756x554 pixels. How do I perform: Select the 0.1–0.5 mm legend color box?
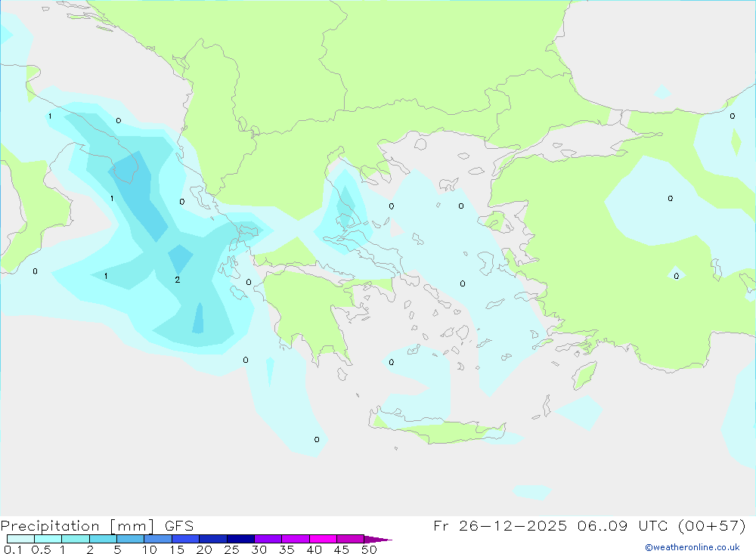(x=20, y=539)
